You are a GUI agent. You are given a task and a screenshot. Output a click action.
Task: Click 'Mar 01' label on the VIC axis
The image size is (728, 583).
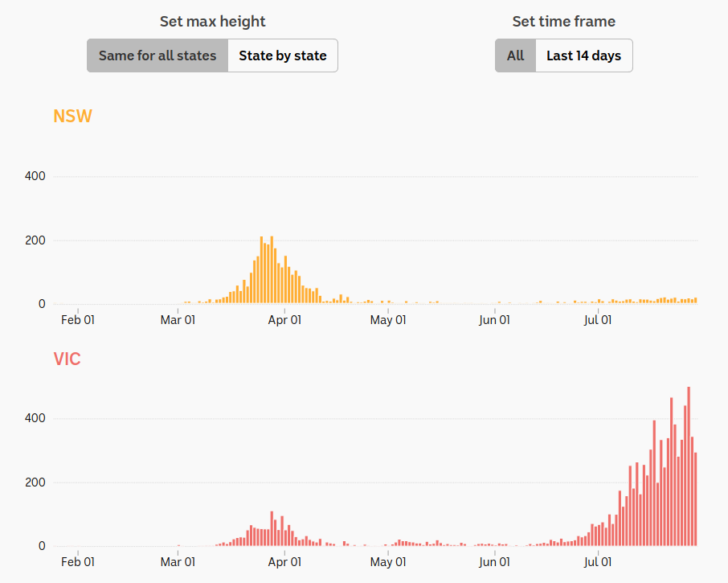point(178,562)
